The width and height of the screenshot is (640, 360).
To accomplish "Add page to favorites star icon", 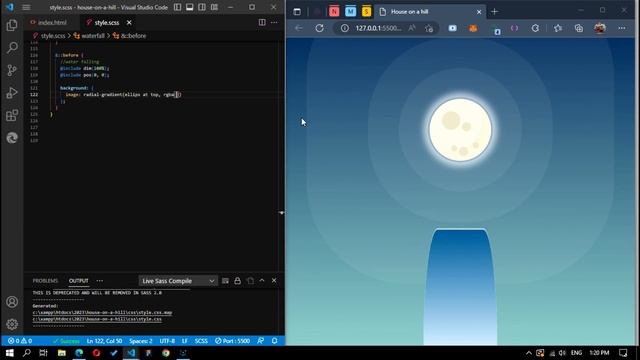I will click(x=429, y=28).
